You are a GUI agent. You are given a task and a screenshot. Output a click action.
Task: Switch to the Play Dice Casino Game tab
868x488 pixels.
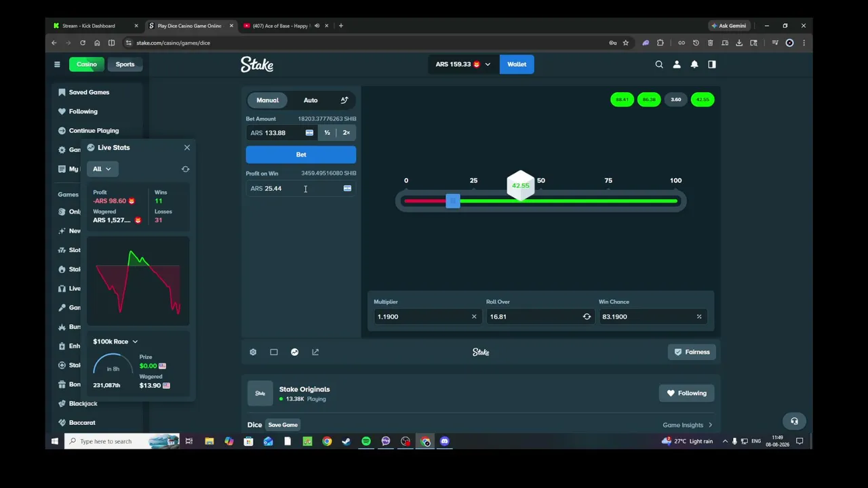click(x=191, y=26)
